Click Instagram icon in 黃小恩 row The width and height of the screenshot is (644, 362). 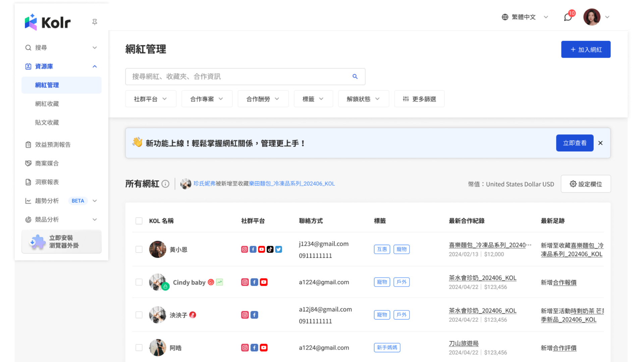245,249
